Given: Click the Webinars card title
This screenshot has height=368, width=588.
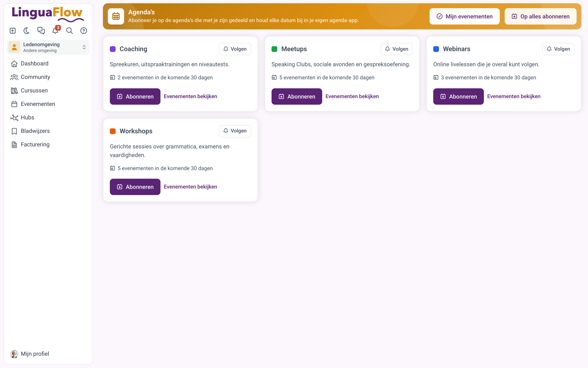Looking at the screenshot, I should pyautogui.click(x=457, y=49).
